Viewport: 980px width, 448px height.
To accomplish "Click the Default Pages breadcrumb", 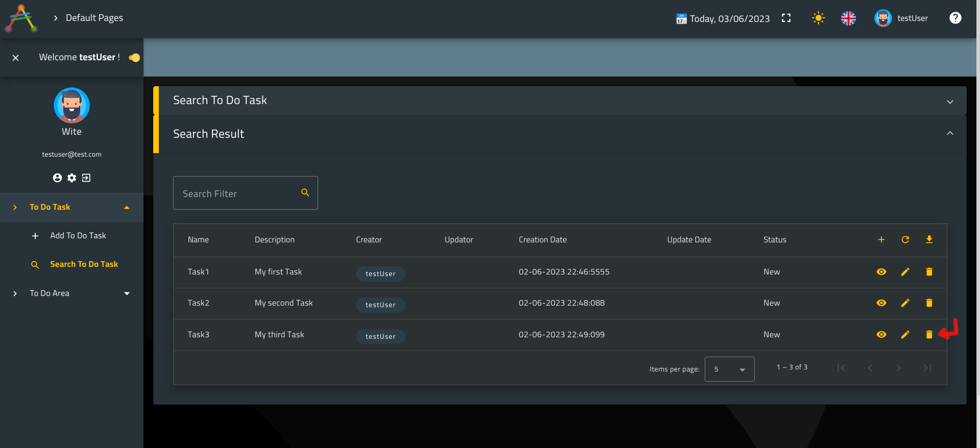I will [x=94, y=18].
